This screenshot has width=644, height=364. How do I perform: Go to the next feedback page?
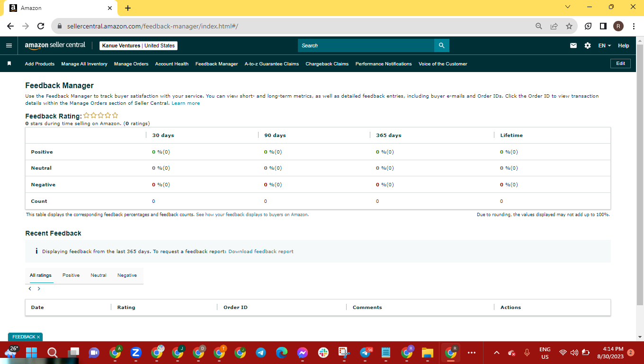click(x=39, y=289)
